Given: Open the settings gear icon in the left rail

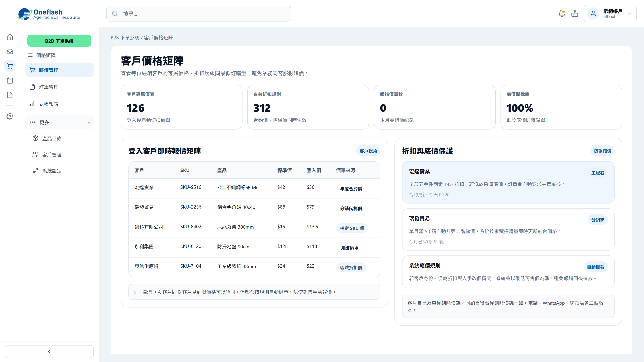Looking at the screenshot, I should click(x=10, y=116).
